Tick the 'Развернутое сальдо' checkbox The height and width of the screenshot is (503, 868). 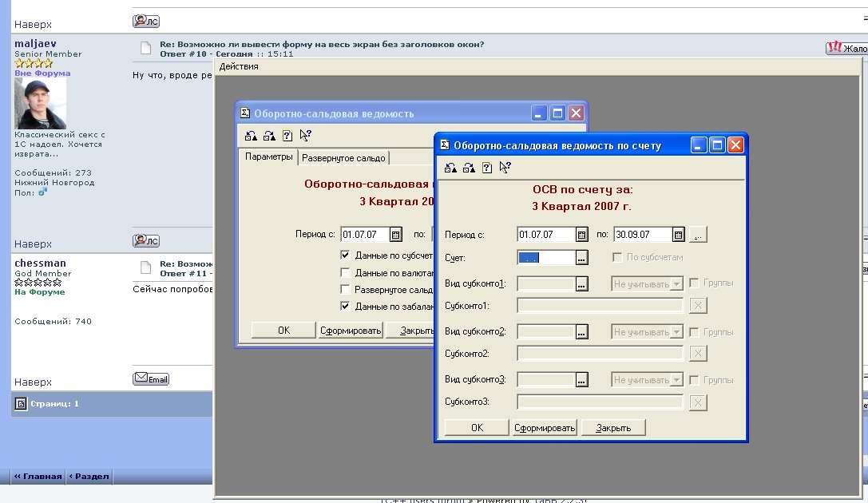(345, 289)
